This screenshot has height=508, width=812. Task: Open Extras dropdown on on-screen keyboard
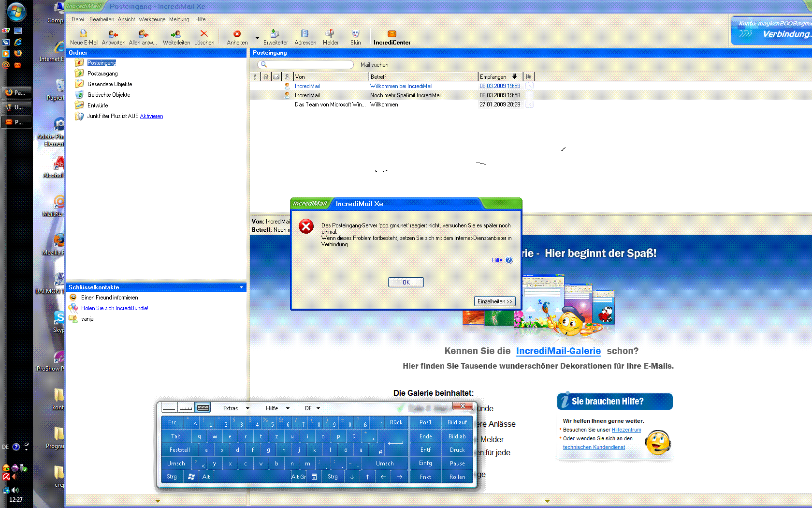click(236, 408)
